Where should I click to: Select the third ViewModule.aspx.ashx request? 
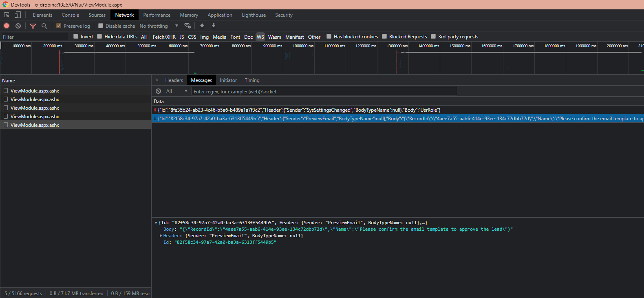pyautogui.click(x=75, y=108)
